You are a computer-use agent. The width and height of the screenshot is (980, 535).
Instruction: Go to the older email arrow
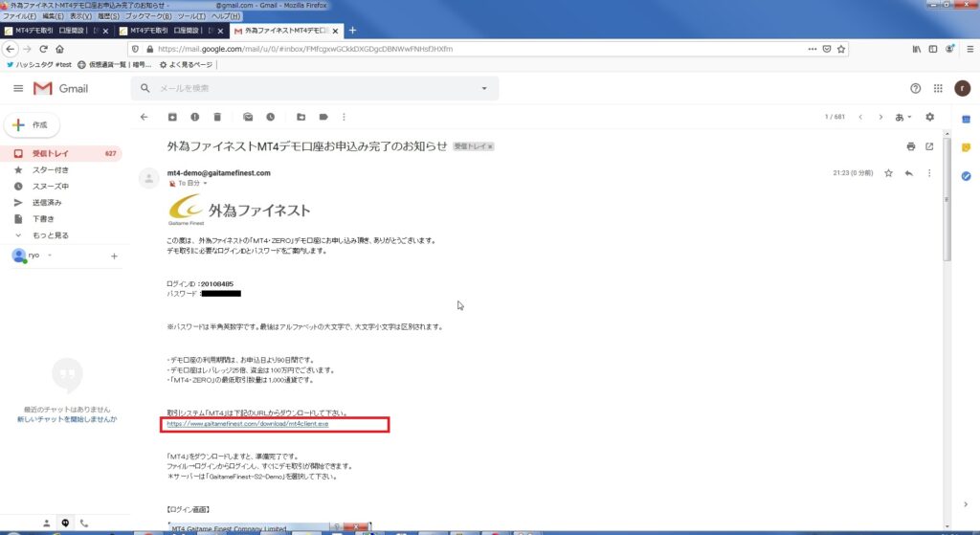[x=880, y=117]
